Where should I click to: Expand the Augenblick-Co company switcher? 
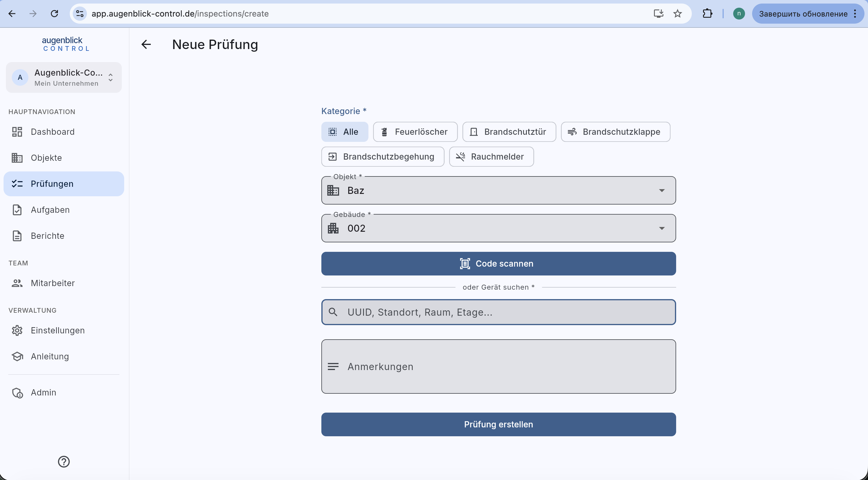[64, 77]
